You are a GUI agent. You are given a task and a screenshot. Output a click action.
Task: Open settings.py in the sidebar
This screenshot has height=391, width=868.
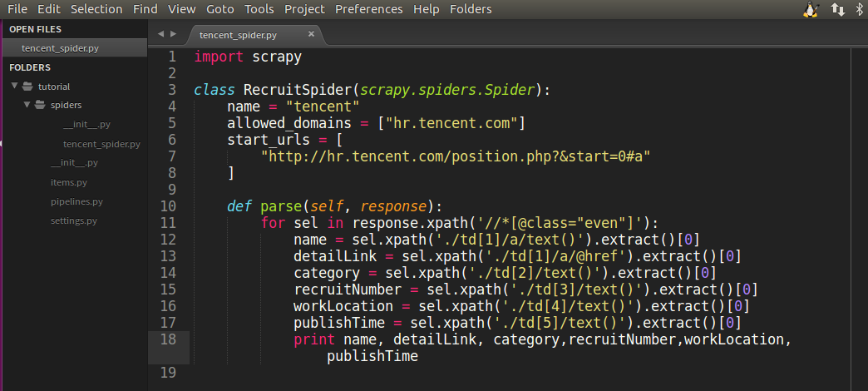click(x=73, y=220)
